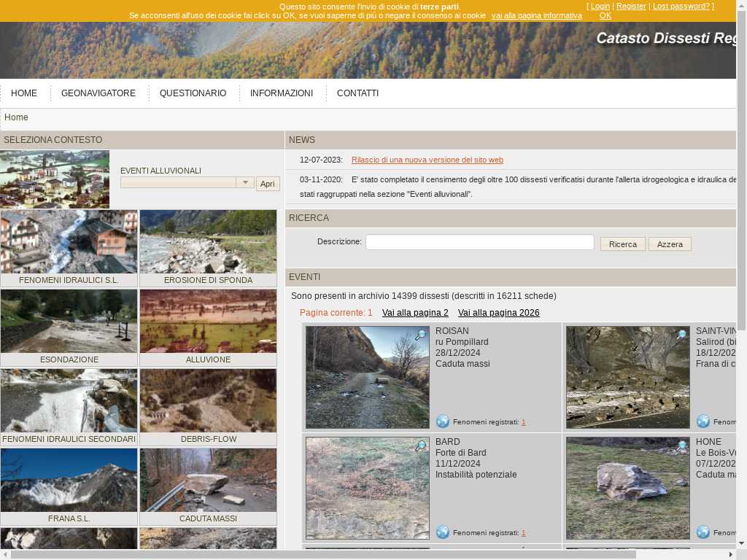Click the 'Pagina corrente: 1' text
747x560 pixels.
tap(336, 313)
